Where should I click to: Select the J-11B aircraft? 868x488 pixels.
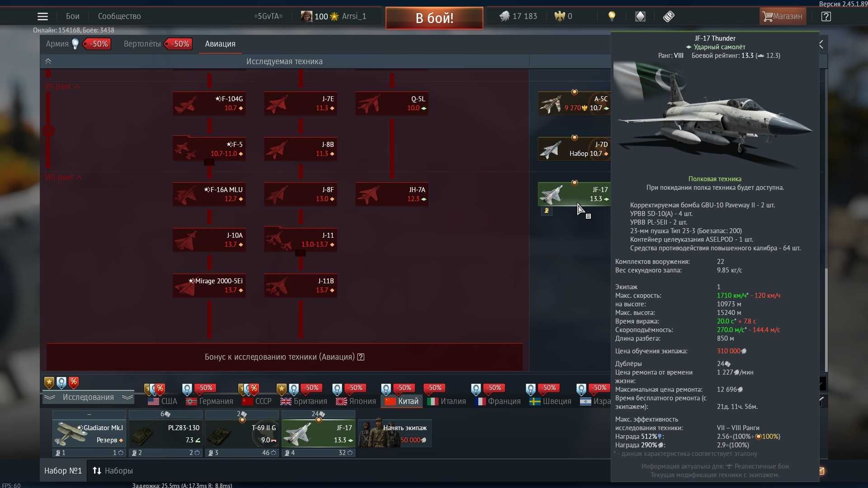click(301, 286)
